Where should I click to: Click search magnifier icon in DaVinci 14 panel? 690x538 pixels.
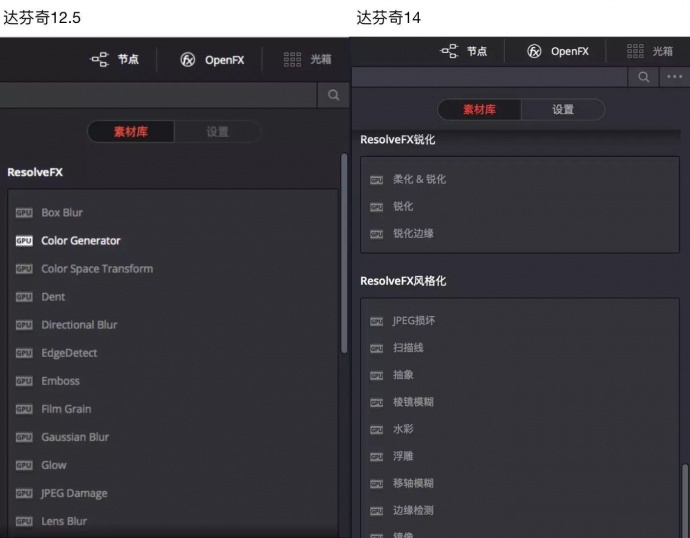pos(643,77)
